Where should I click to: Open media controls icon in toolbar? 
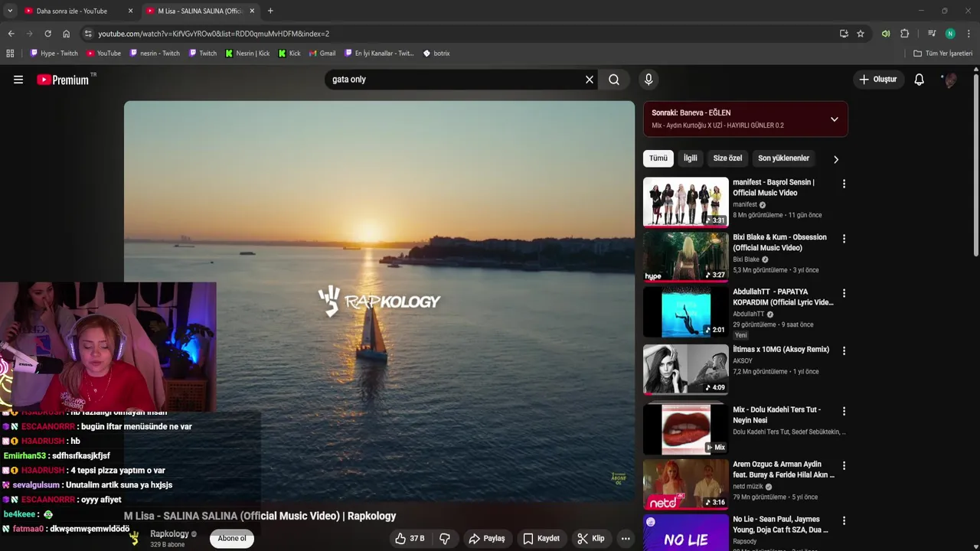pos(932,34)
